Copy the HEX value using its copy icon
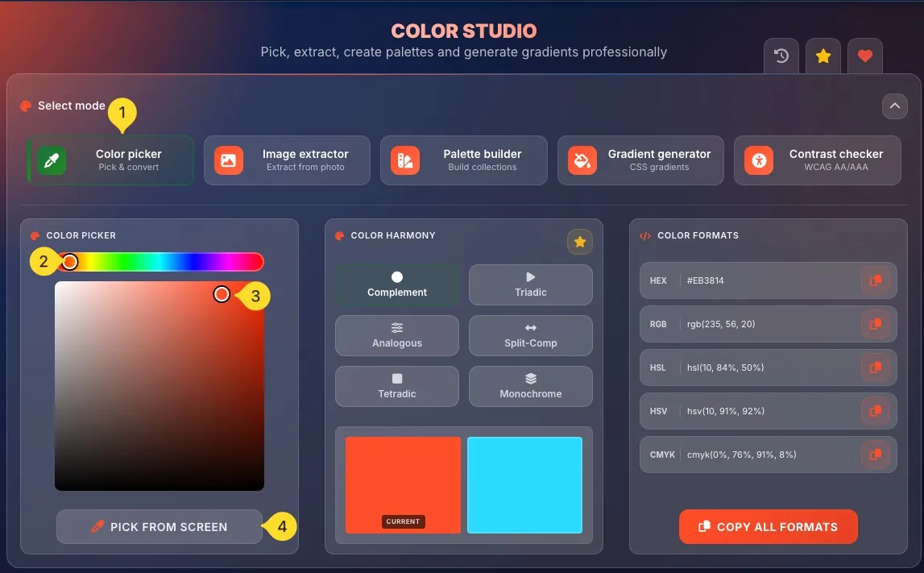 click(876, 280)
